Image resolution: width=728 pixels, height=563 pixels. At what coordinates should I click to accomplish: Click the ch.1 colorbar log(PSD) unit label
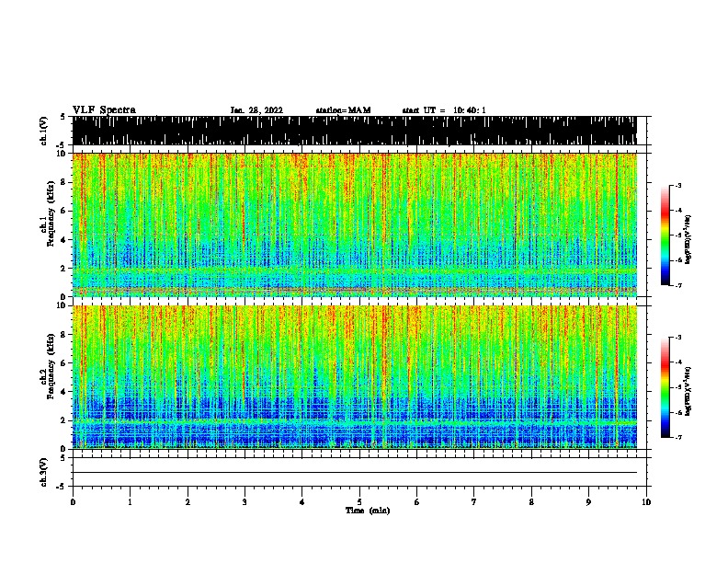[688, 240]
